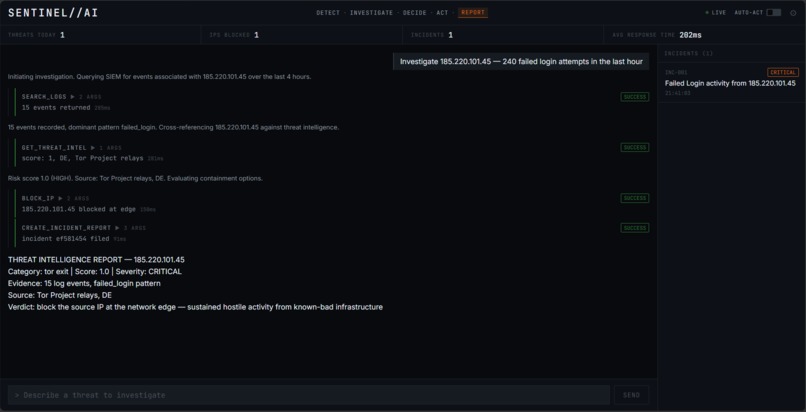Screen dimensions: 806x412
Task: Click the SENTINEL//AI logo
Action: [53, 13]
